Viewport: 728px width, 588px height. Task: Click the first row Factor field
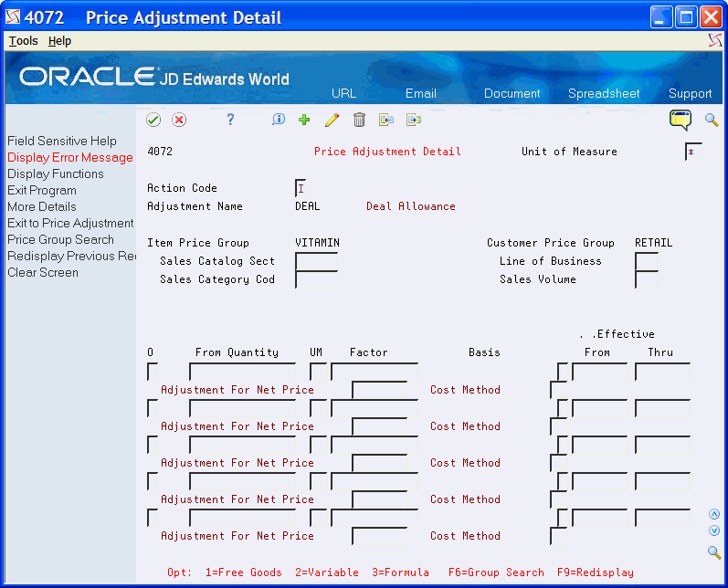(375, 372)
